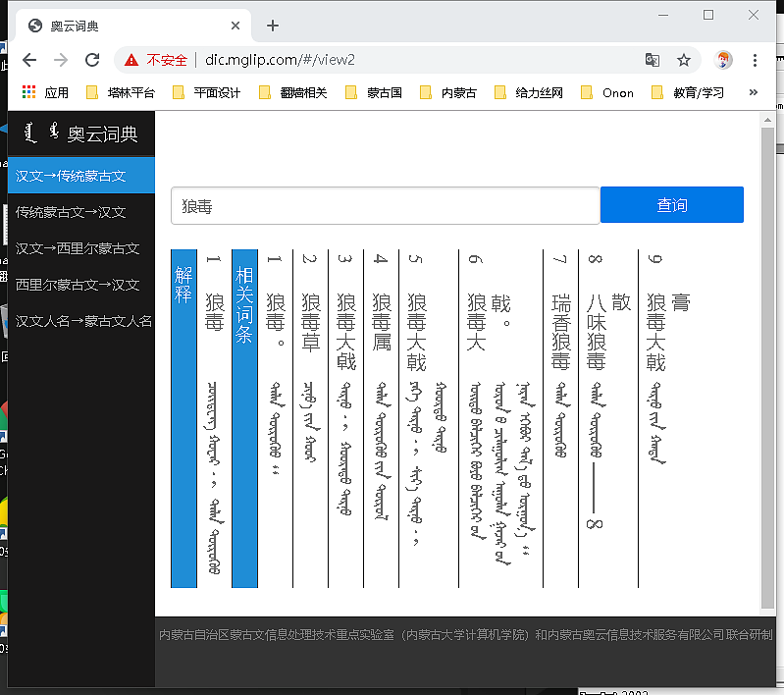Open Chrome three-dot menu
784x695 pixels.
755,60
